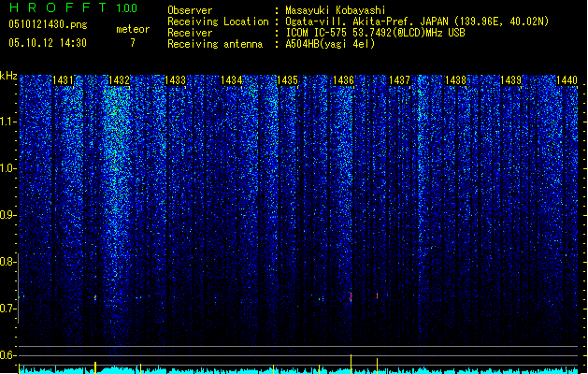Click the 1437 time marker
588x374 pixels.
[399, 80]
